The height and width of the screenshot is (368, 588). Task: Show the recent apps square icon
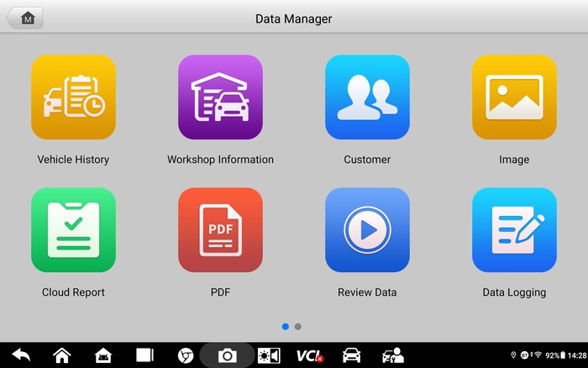coord(144,355)
